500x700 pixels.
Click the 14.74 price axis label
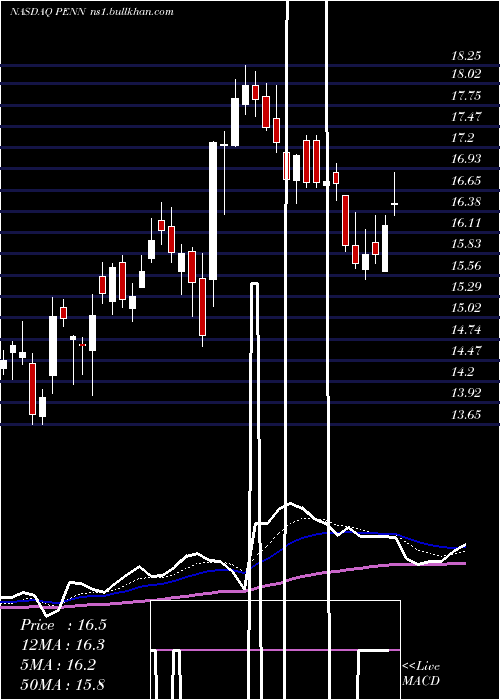(467, 329)
